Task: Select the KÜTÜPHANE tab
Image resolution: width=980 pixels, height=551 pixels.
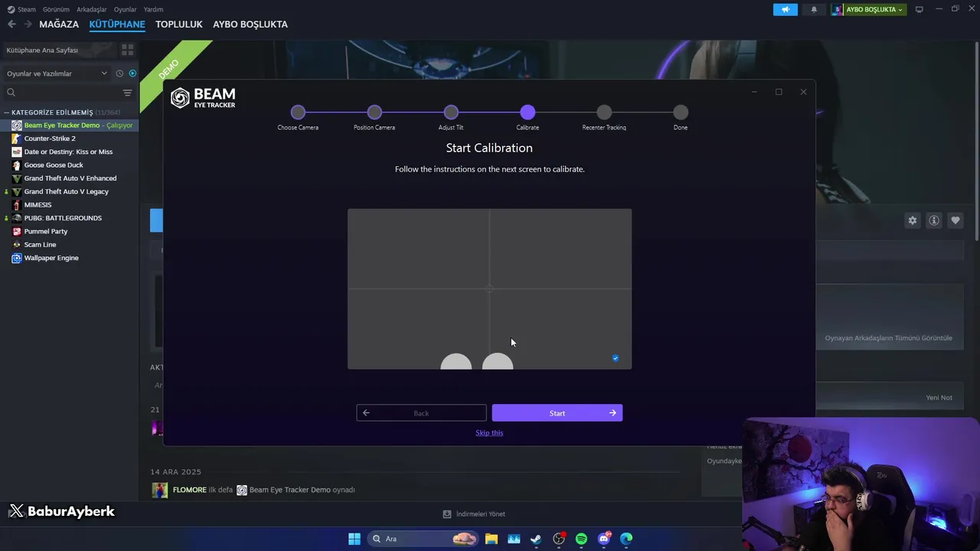Action: pos(117,24)
